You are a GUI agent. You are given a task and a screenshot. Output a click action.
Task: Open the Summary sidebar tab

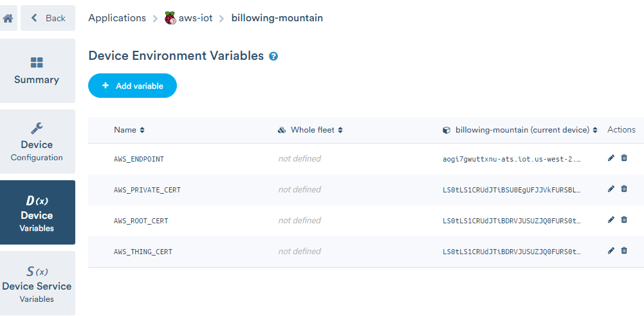click(x=37, y=71)
